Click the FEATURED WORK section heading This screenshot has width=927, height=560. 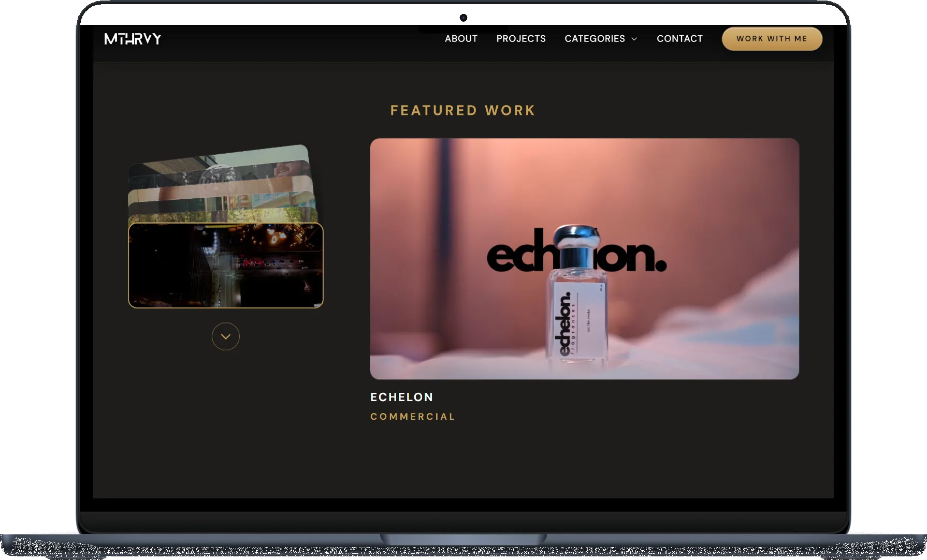[462, 110]
